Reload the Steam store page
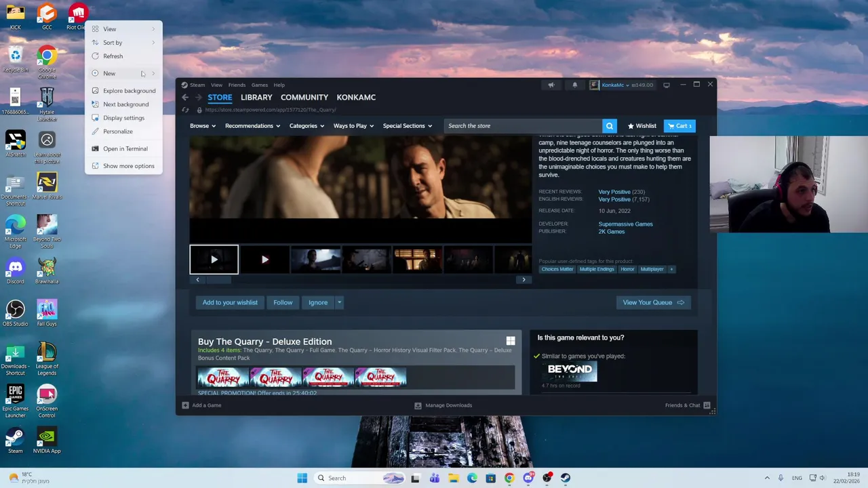The height and width of the screenshot is (488, 868). point(185,110)
